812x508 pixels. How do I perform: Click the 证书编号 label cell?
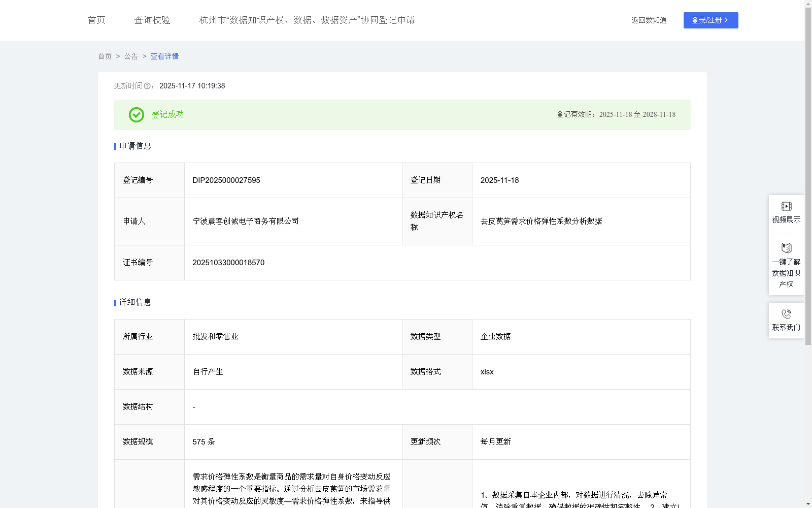coord(150,263)
